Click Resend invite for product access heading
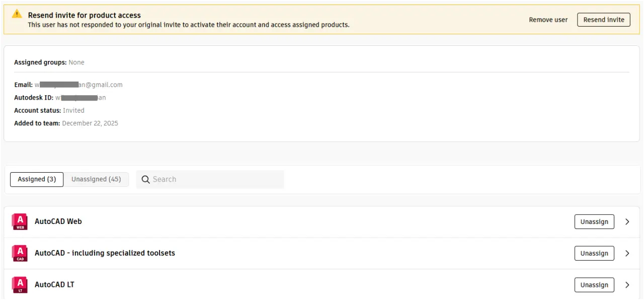Viewport: 644px width, 300px height. (x=85, y=15)
